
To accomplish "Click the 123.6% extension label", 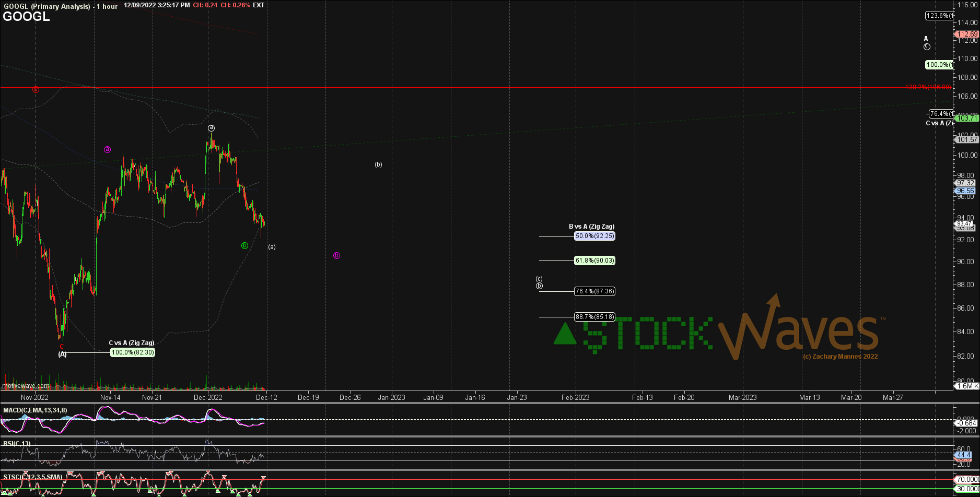I will 939,16.
